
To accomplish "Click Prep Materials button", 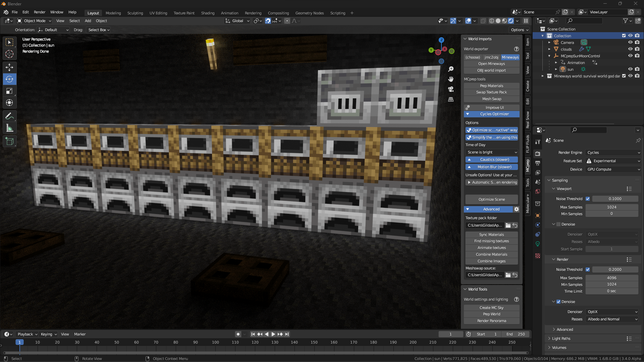I will [x=492, y=86].
